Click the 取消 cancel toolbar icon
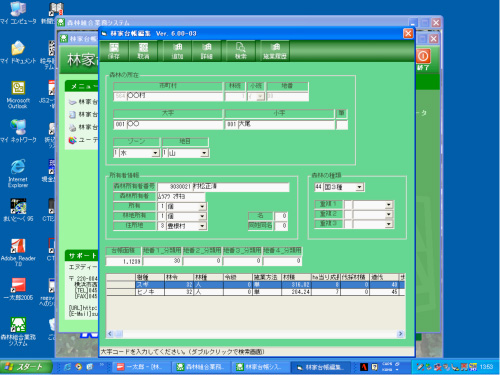The height and width of the screenshot is (375, 500). pos(143,51)
